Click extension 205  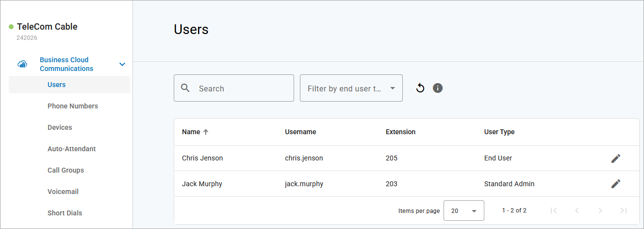click(392, 158)
